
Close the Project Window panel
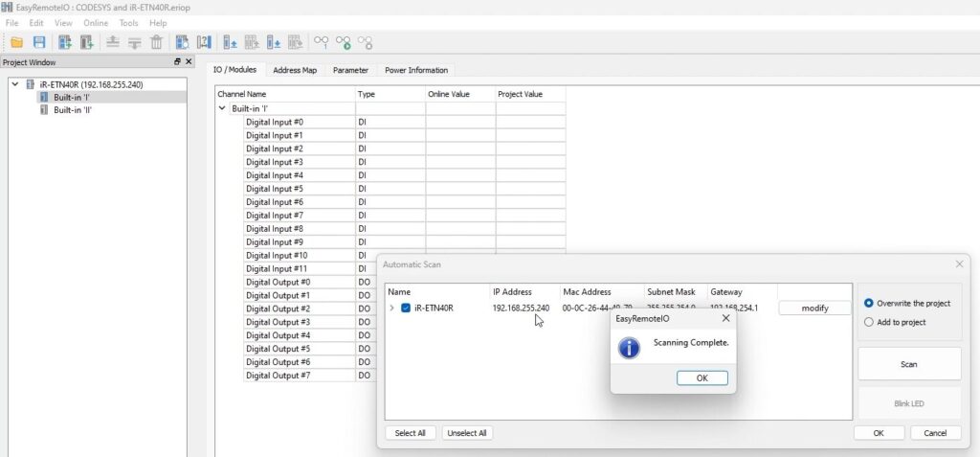pos(189,62)
